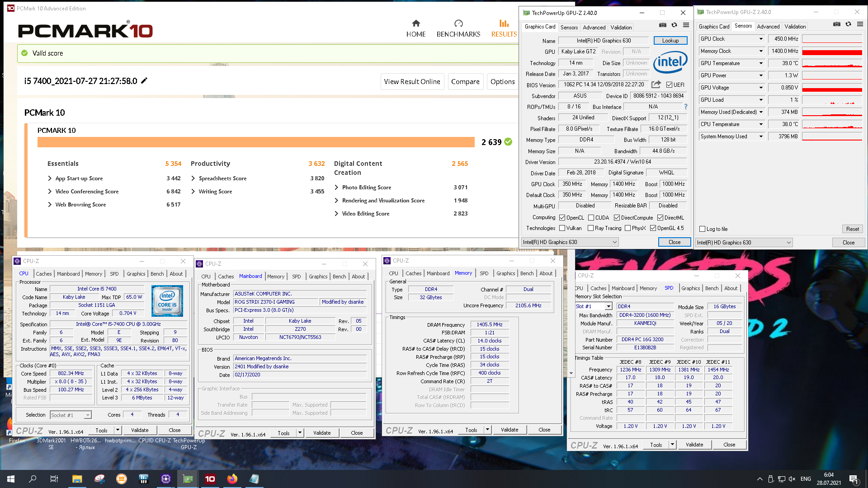
Task: Toggle the PhysX checkbox
Action: click(627, 228)
